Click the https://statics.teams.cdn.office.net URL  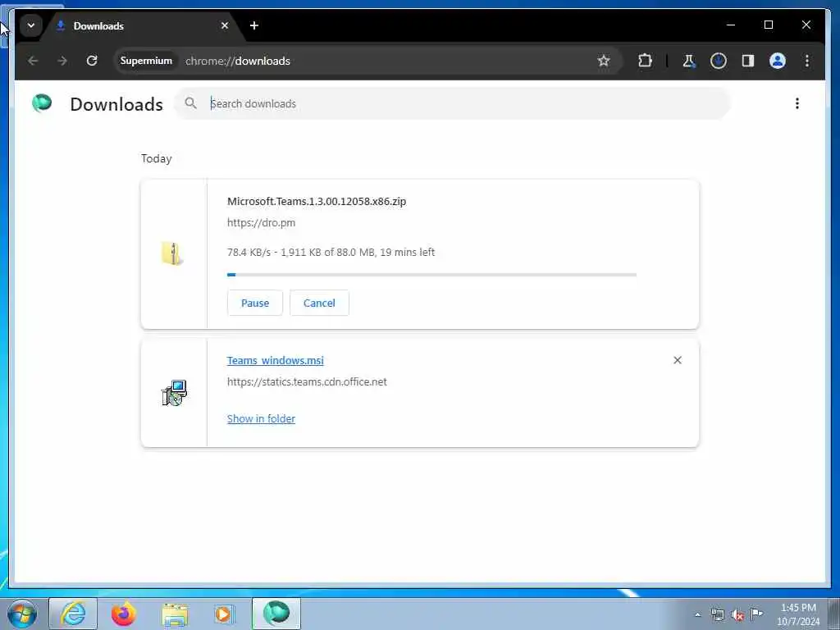307,382
